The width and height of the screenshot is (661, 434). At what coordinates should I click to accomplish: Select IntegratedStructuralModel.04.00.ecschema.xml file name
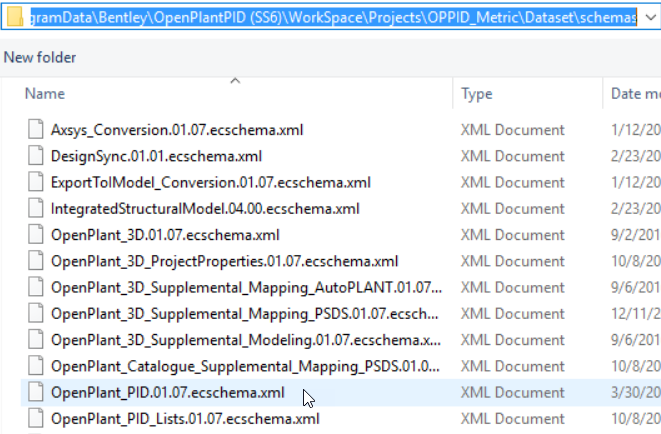(205, 209)
